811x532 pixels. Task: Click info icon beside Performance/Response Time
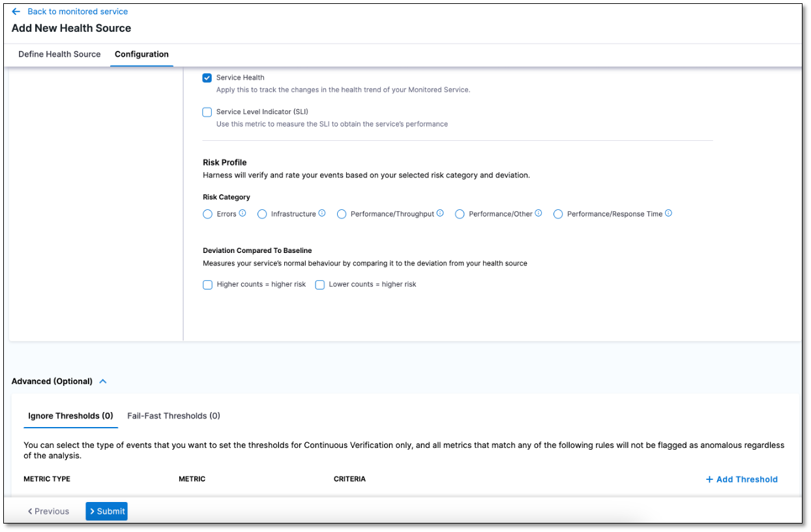coord(668,213)
